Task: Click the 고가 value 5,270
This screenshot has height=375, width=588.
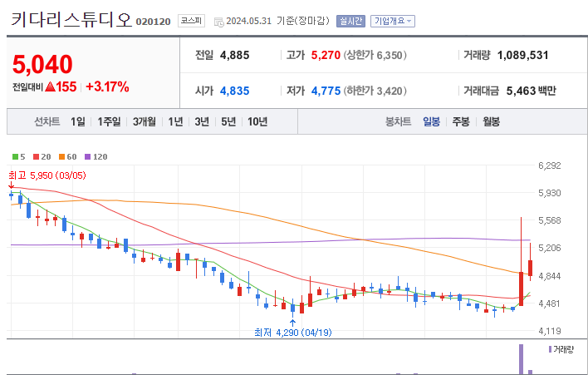Action: (x=326, y=56)
